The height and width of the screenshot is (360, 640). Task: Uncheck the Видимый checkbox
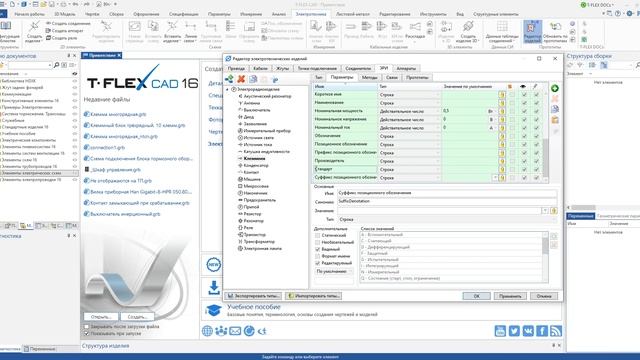(x=318, y=249)
